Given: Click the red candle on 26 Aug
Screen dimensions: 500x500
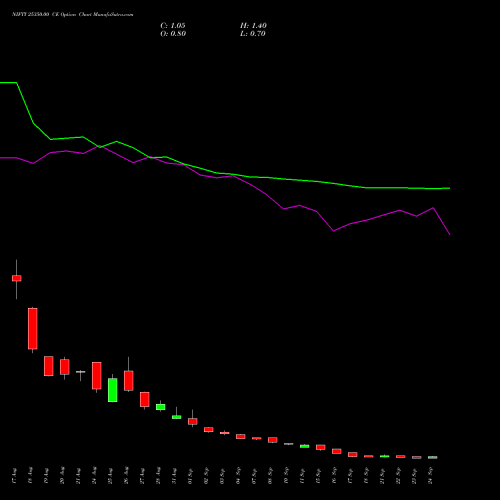Looking at the screenshot, I should (129, 380).
